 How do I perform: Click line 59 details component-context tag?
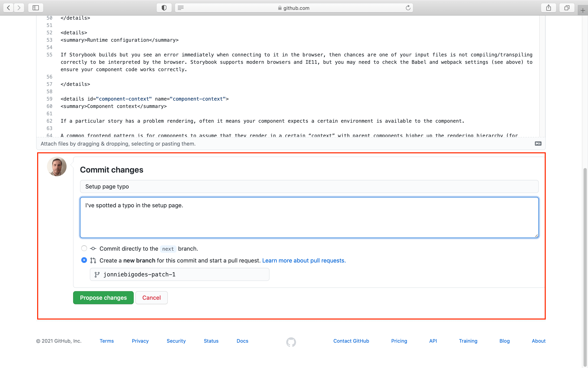point(145,99)
